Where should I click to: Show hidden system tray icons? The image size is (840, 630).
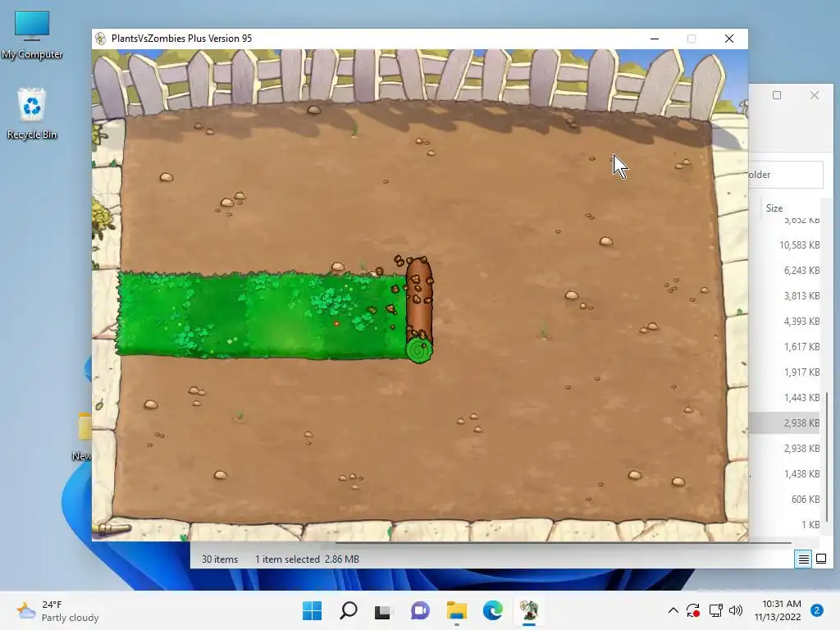pos(673,610)
